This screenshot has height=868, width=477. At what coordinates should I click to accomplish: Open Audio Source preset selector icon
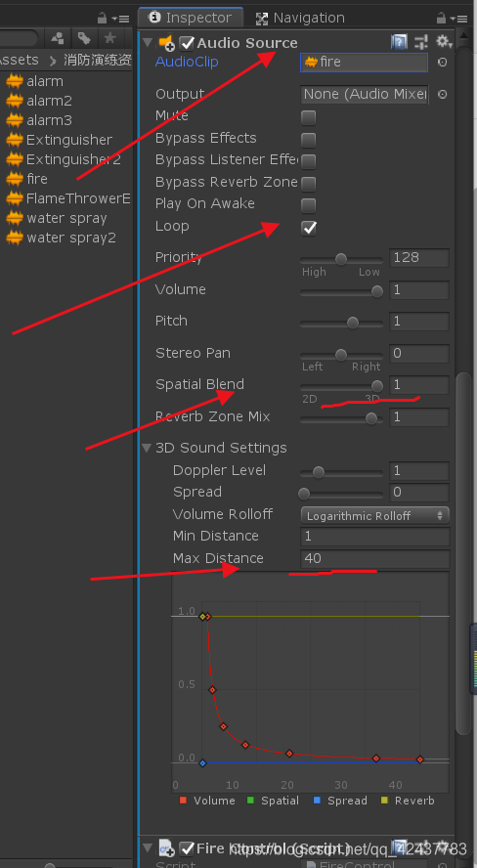[421, 42]
